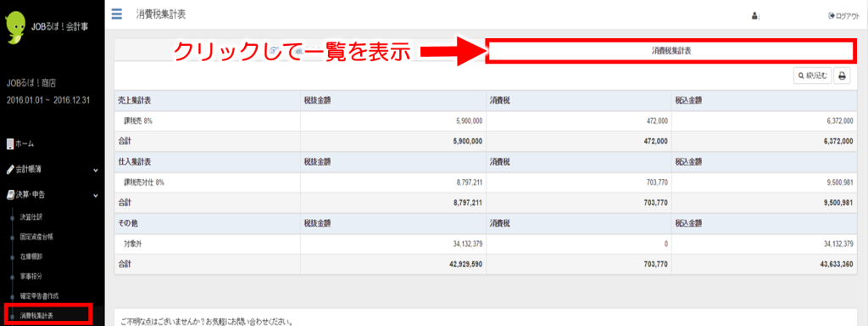
Task: Click the その他 section header
Action: 128,224
